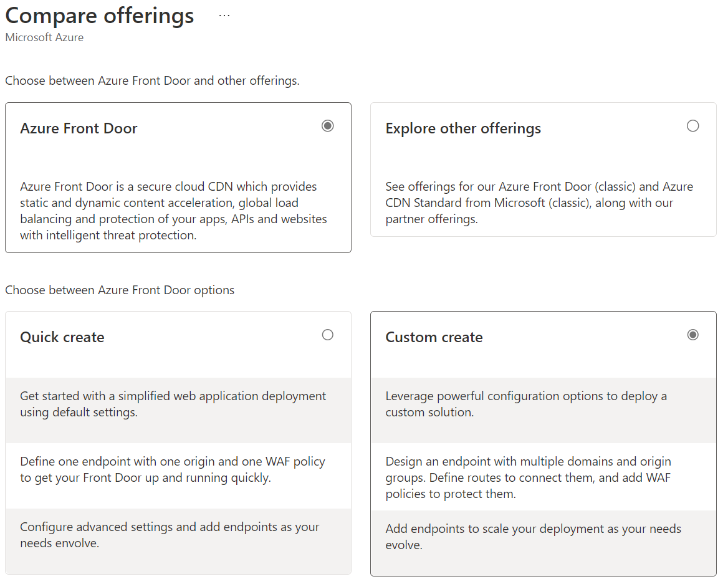The image size is (728, 584).
Task: Choose the Quick create radio button
Action: pyautogui.click(x=327, y=335)
